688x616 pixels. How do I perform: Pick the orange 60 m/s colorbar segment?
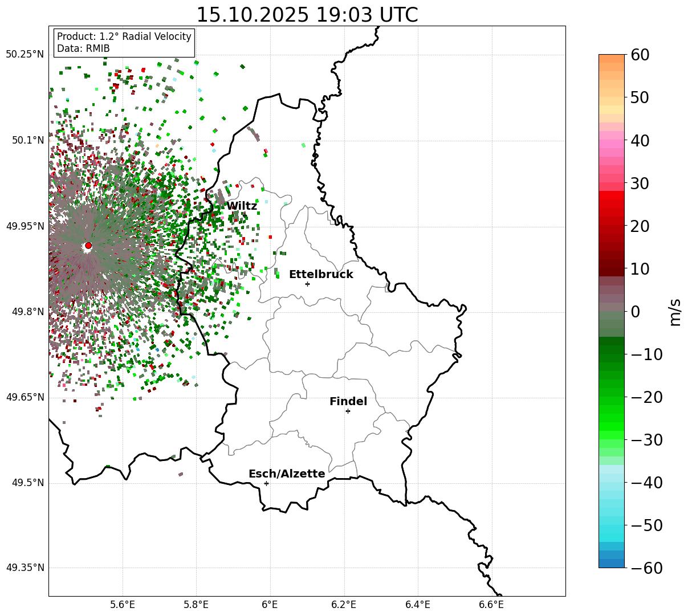(612, 58)
